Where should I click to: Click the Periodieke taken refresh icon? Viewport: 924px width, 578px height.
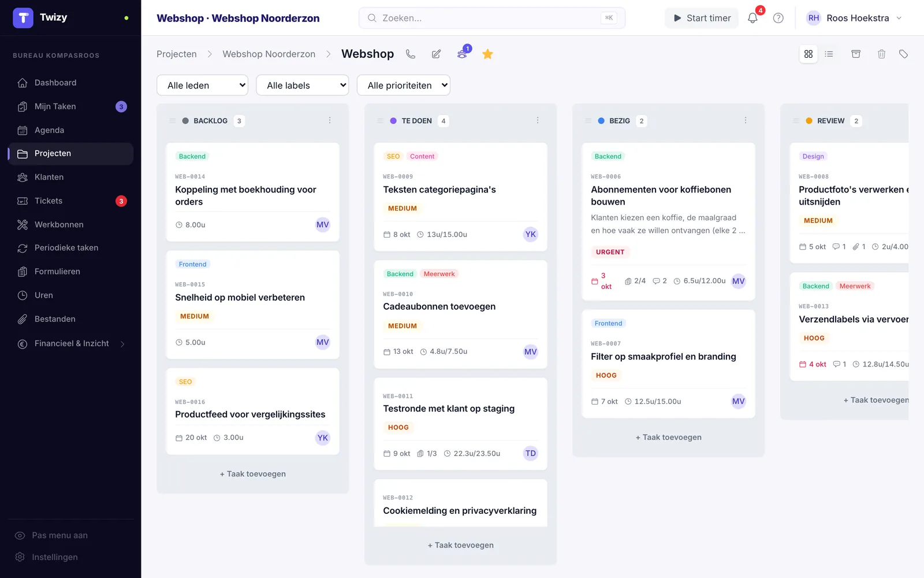[x=23, y=248]
